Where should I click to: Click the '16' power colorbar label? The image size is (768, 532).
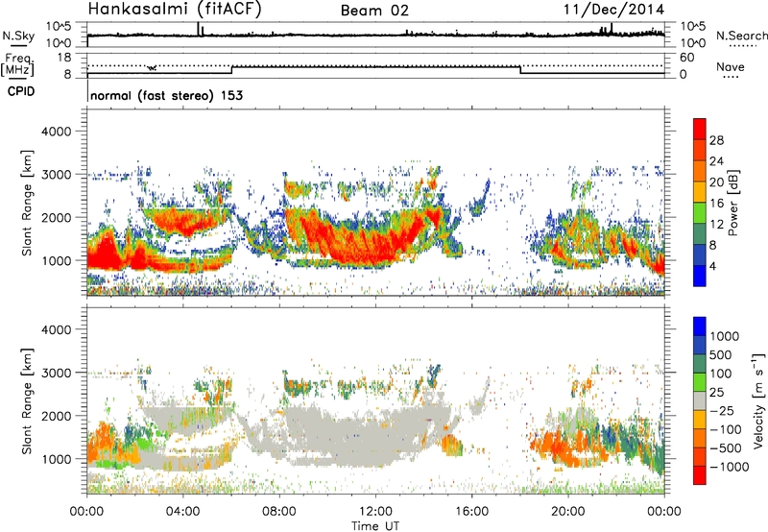[x=716, y=204]
